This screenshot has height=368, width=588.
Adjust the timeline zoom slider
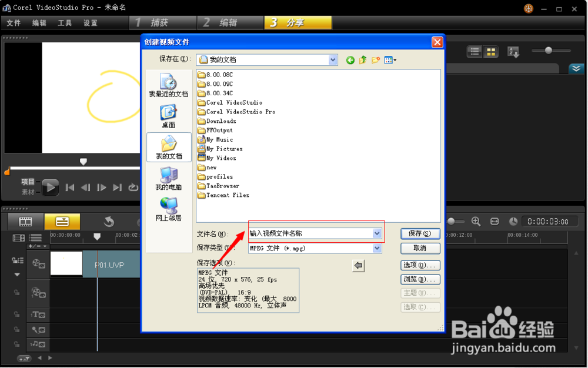point(452,222)
